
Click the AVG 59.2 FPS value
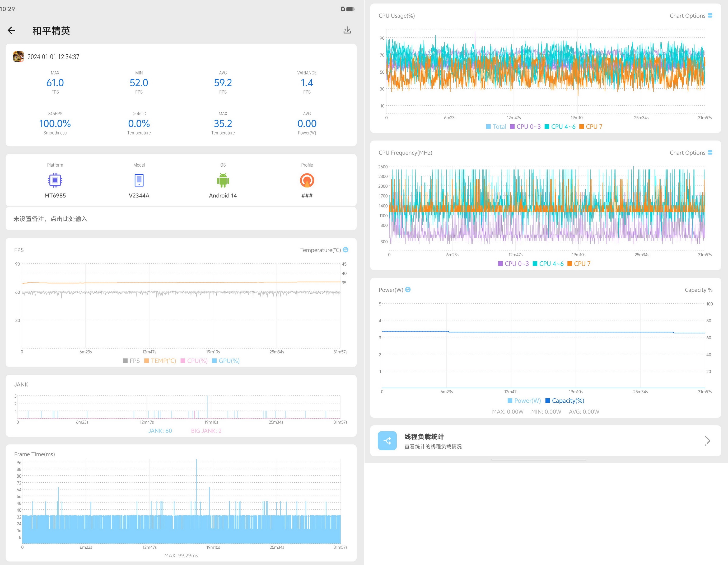coord(223,83)
